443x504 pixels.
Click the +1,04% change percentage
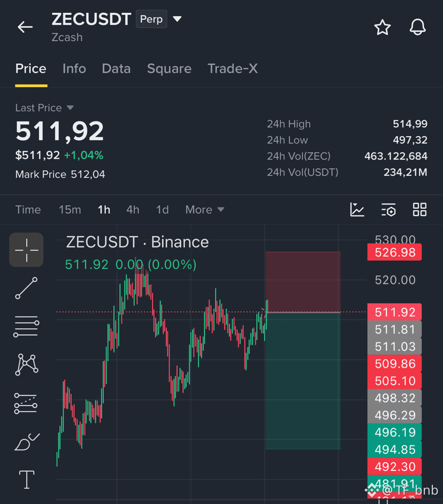click(84, 155)
